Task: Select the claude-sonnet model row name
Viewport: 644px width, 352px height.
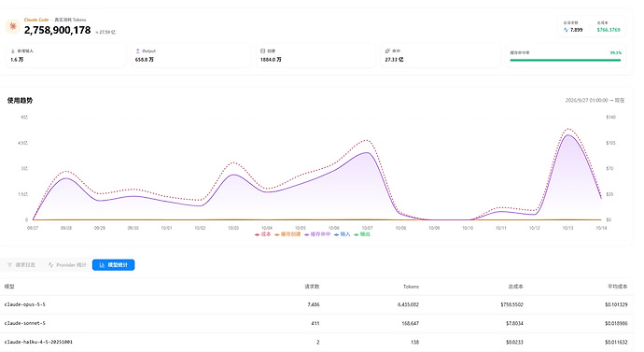Action: coord(24,323)
